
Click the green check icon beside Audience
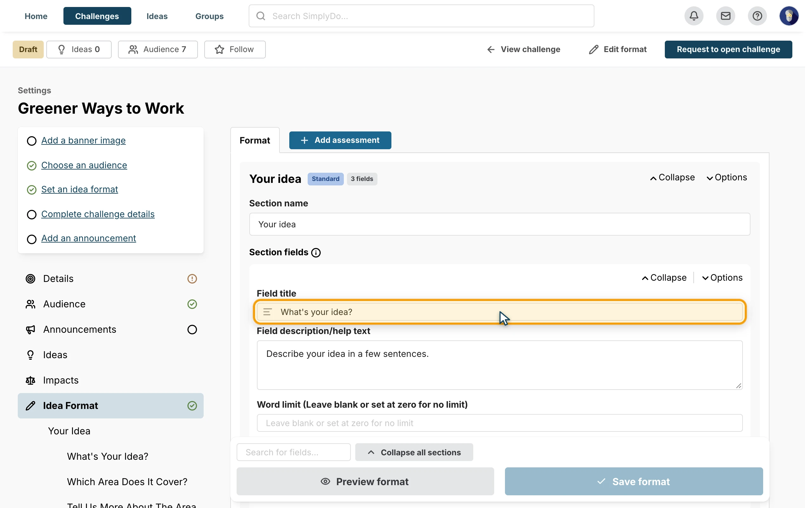[192, 304]
